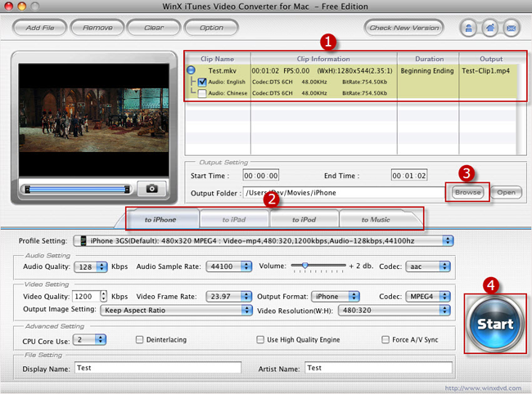
Task: Open the homepage house icon
Action: 490,28
